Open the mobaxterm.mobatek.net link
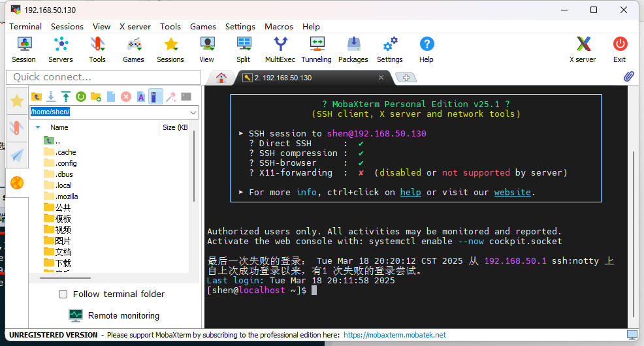Image resolution: width=644 pixels, height=346 pixels. tap(394, 335)
